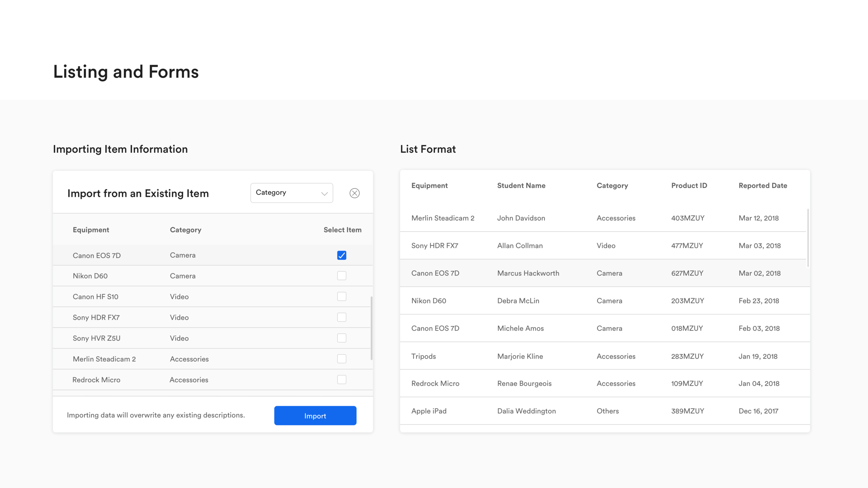Click the Dec 16, 2017 date cell
Screen dimensions: 868x488
coord(758,411)
